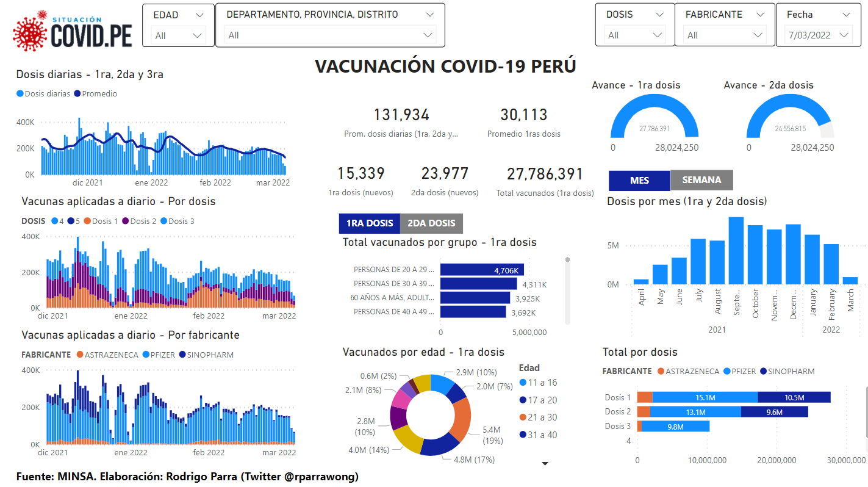Click the September bar in Dosis por mes
This screenshot has width=868, height=487.
click(736, 251)
